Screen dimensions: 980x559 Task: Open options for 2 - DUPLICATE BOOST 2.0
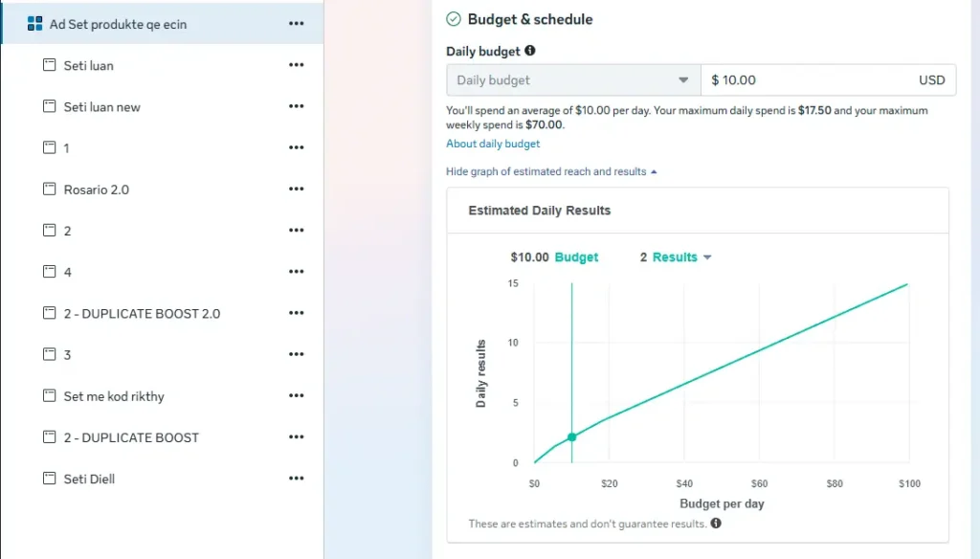pos(296,313)
